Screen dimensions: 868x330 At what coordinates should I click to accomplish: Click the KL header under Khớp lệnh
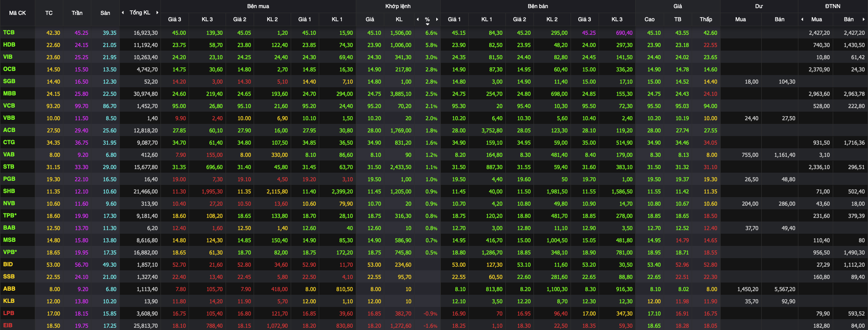(x=399, y=19)
